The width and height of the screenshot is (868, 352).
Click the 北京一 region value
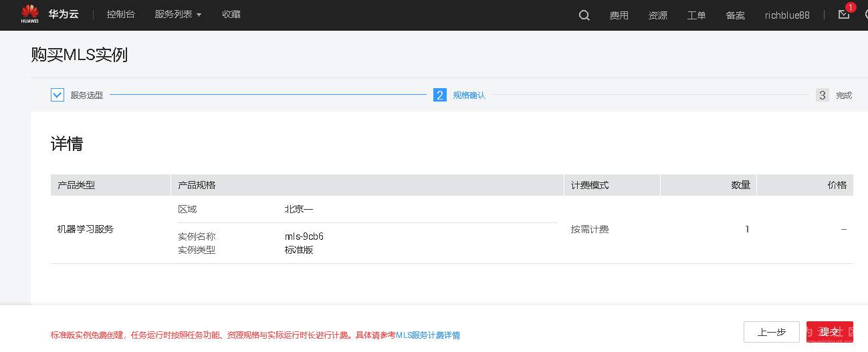[299, 209]
